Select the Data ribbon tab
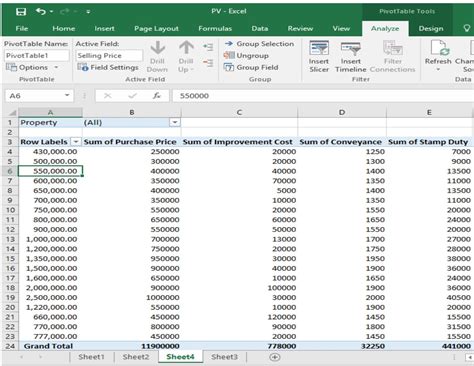Viewport: 474px width, 366px height. coord(260,29)
